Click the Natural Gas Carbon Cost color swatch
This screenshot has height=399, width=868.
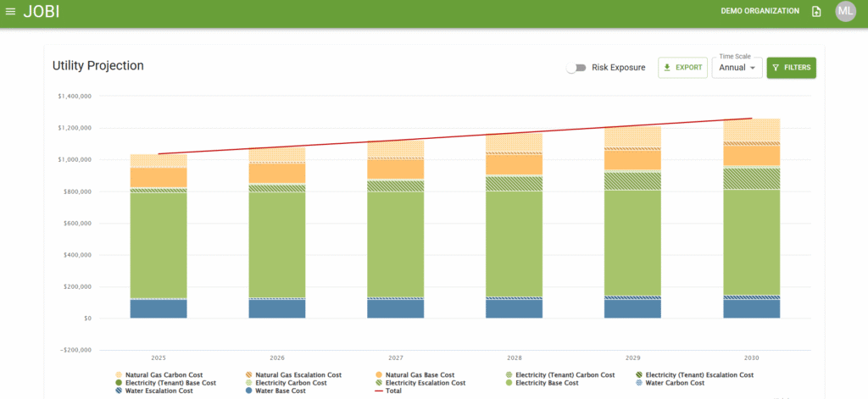(119, 374)
